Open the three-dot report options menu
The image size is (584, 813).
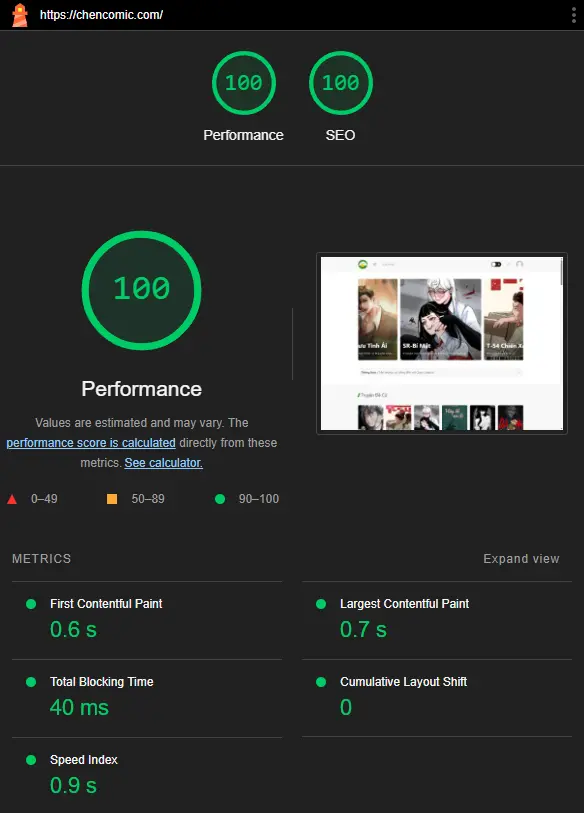click(x=574, y=15)
